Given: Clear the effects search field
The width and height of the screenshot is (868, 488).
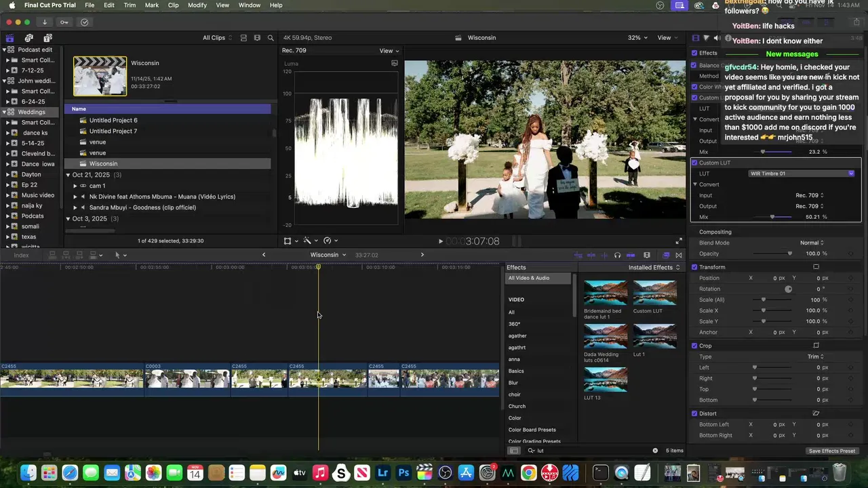Looking at the screenshot, I should [655, 451].
